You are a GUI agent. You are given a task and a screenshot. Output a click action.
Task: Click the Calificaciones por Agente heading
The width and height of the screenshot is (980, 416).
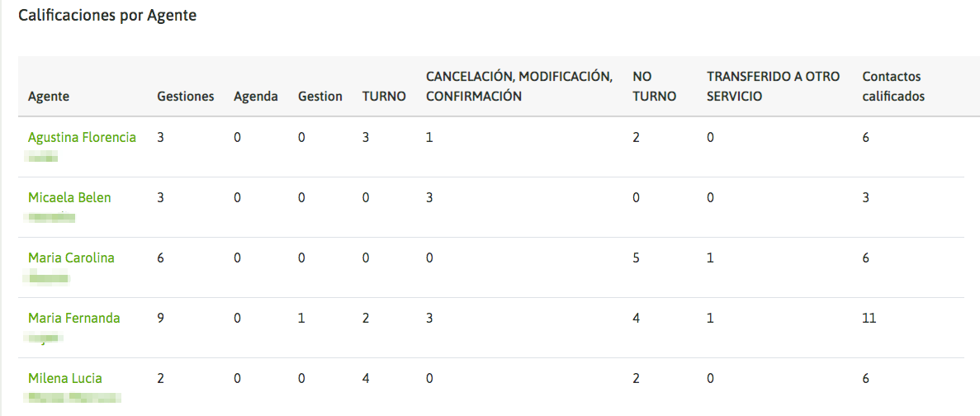coord(107,16)
